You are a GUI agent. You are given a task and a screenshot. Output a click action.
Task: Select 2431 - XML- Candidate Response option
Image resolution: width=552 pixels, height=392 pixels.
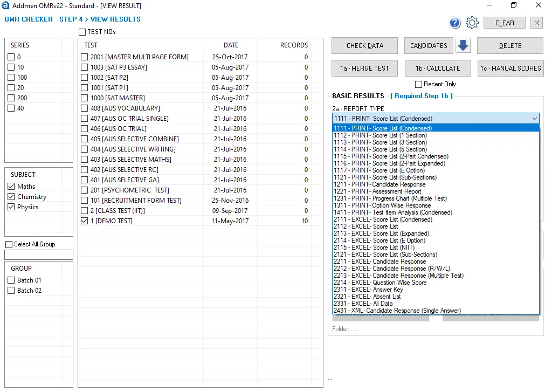coord(436,311)
